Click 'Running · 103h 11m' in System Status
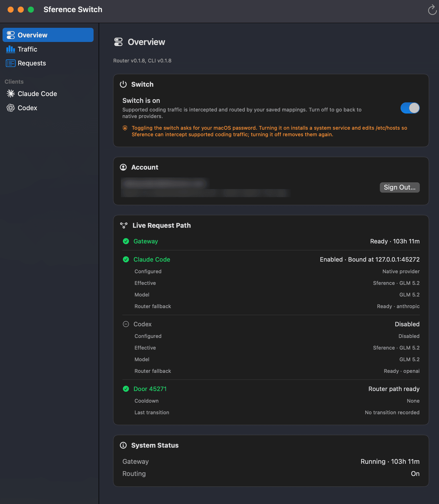This screenshot has height=504, width=439. 390,462
